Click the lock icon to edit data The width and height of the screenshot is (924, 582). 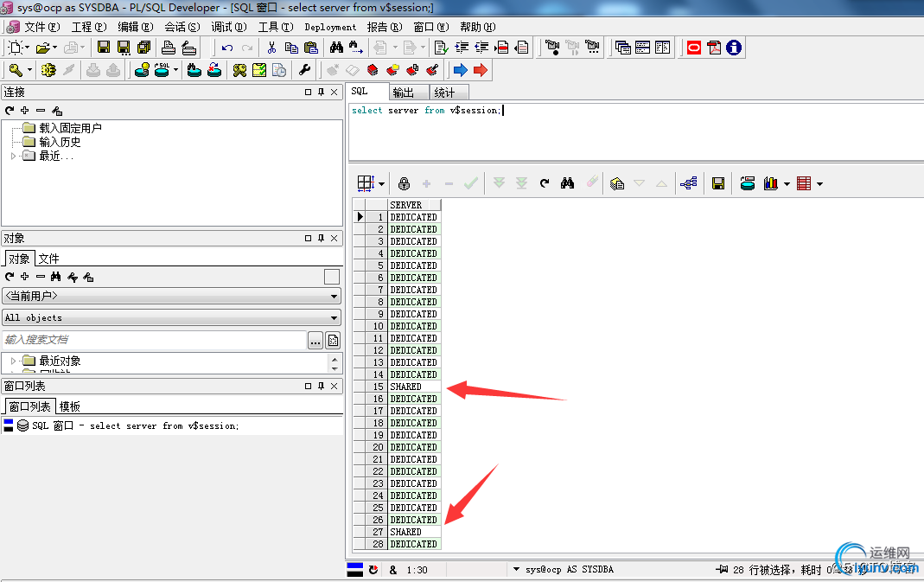pyautogui.click(x=404, y=183)
